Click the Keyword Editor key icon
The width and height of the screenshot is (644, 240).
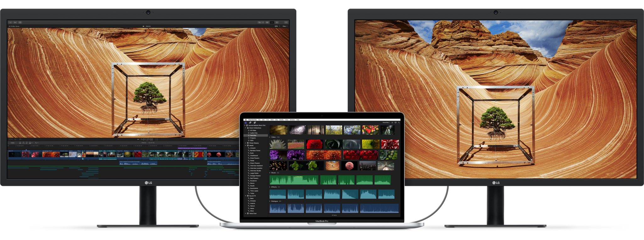tap(15, 22)
